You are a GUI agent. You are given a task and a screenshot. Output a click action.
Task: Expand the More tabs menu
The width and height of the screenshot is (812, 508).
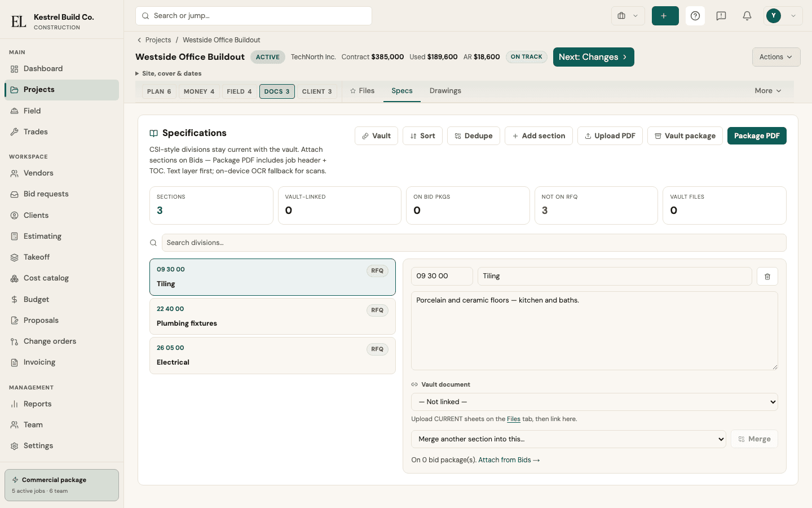point(768,91)
